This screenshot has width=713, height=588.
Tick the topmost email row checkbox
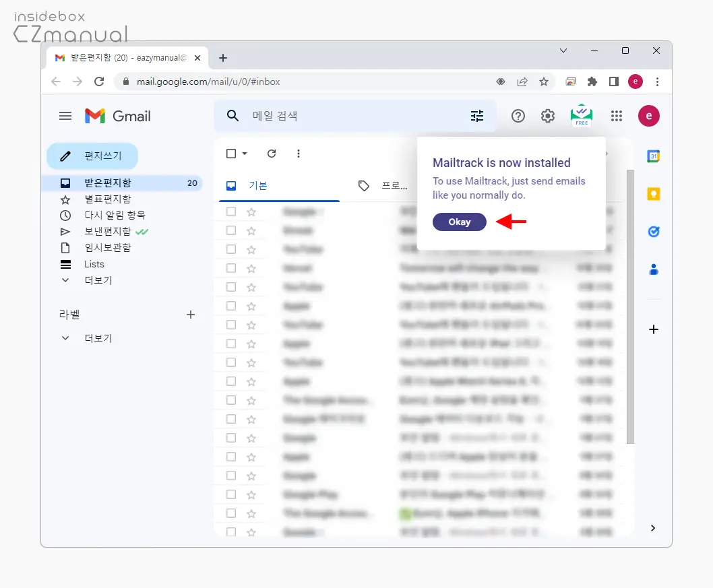click(x=231, y=211)
